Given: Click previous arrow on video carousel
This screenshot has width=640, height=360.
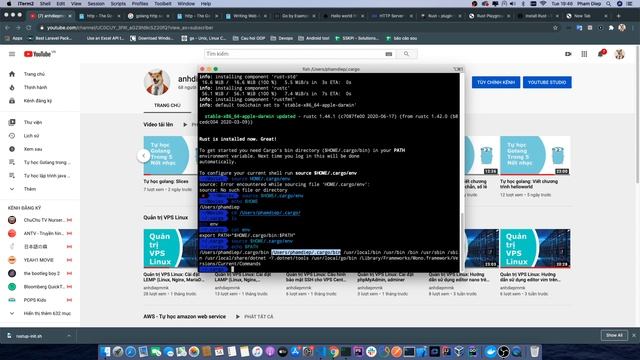Looking at the screenshot, I should 143,156.
